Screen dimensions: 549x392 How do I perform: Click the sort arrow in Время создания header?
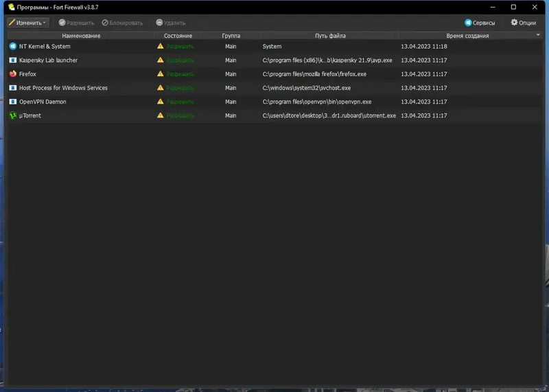click(538, 35)
